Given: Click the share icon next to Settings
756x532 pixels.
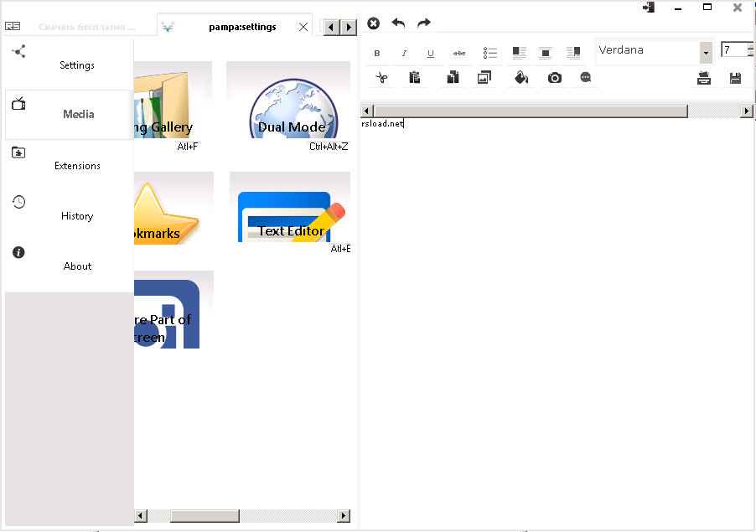Looking at the screenshot, I should pos(18,51).
